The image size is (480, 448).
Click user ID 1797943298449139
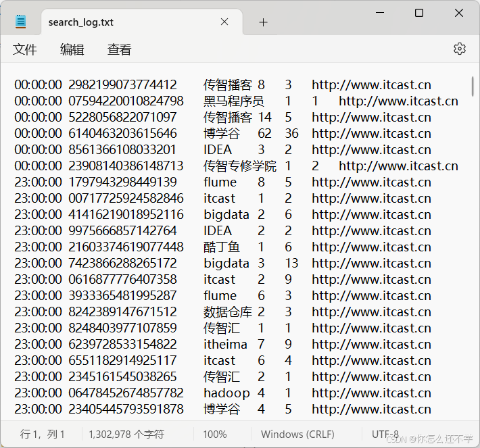pyautogui.click(x=122, y=182)
